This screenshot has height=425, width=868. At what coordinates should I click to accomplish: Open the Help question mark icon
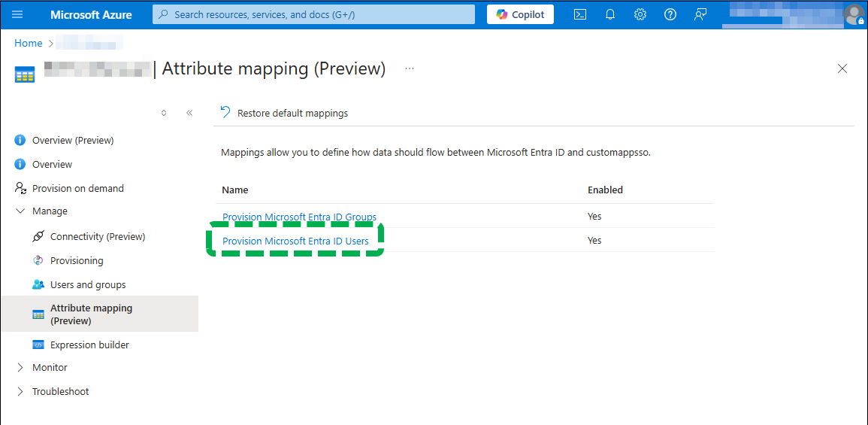[x=670, y=14]
